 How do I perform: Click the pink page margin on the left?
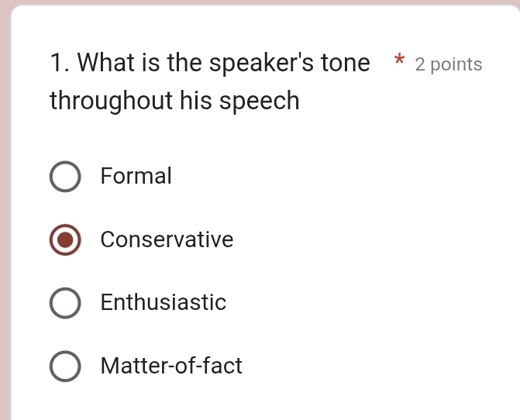[x=5, y=232]
